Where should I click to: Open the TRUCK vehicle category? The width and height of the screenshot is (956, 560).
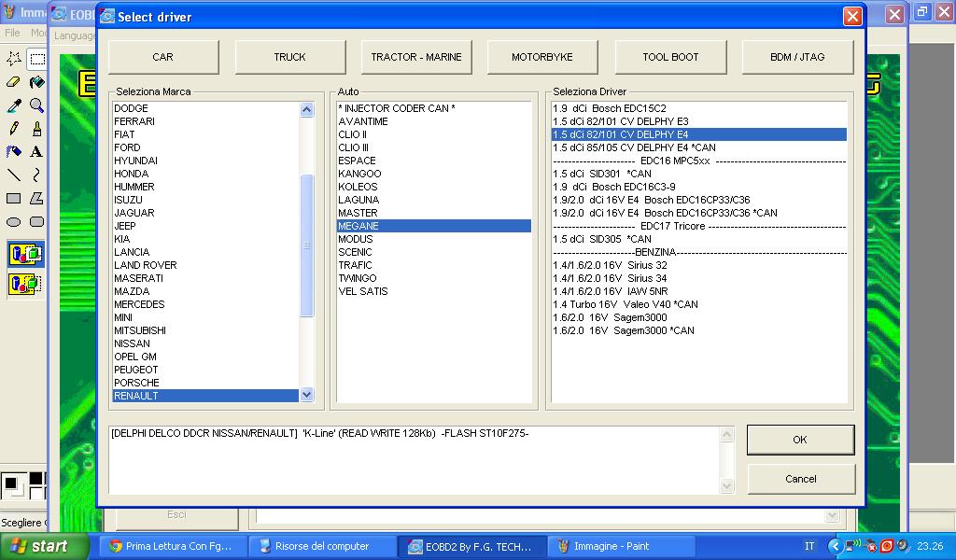pyautogui.click(x=289, y=57)
